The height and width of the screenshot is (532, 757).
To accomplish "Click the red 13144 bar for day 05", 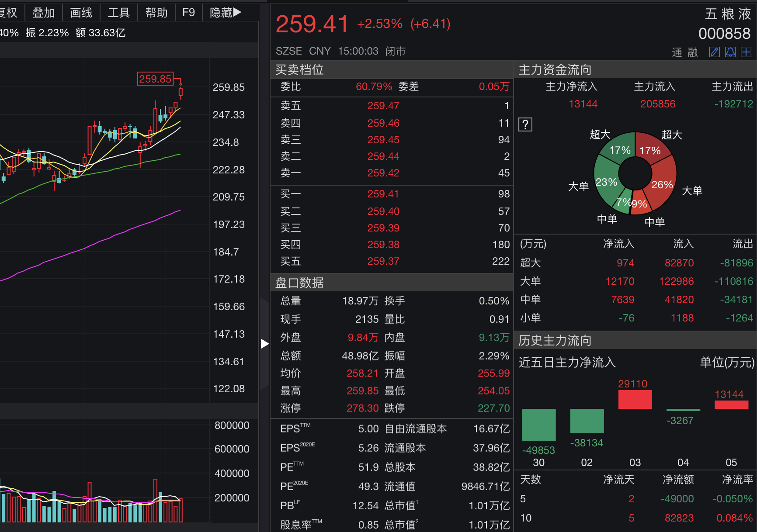I will click(732, 404).
